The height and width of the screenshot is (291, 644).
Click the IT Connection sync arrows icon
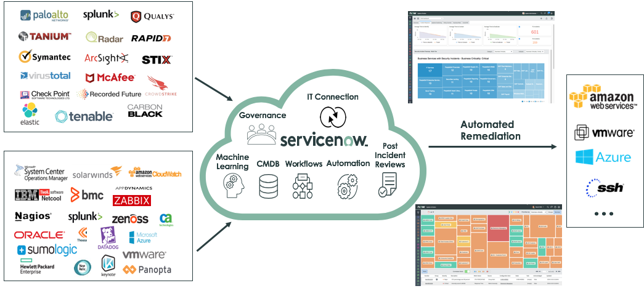[333, 116]
